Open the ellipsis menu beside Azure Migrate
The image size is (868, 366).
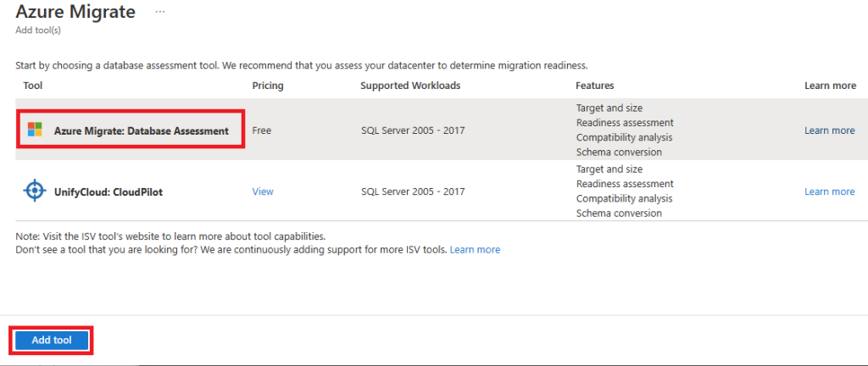pos(160,12)
